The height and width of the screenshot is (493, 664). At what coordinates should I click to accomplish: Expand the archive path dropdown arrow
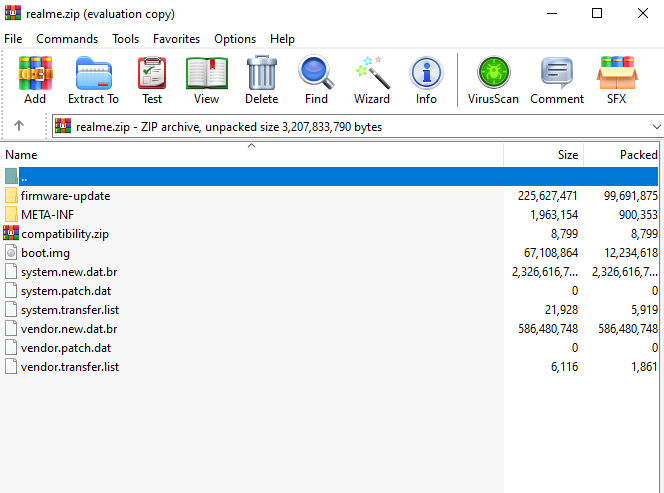[656, 127]
